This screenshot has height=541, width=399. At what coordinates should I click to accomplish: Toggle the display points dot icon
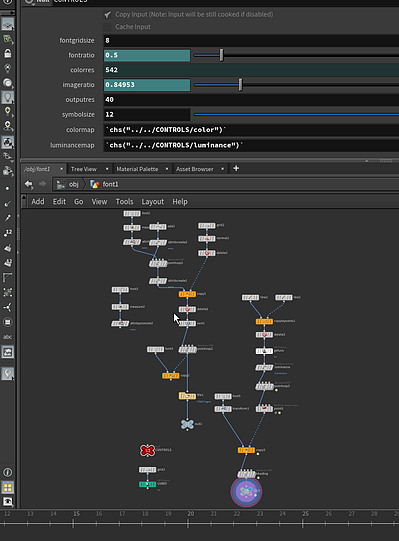coord(8,189)
